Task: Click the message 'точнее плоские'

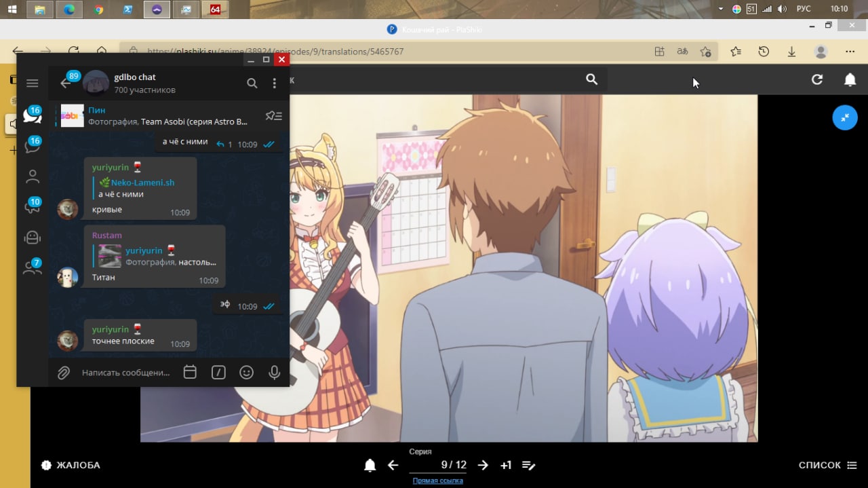Action: coord(123,341)
